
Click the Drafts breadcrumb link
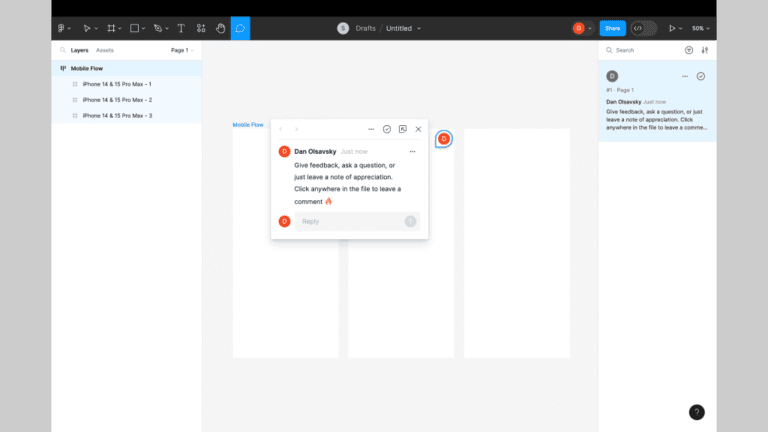(365, 28)
